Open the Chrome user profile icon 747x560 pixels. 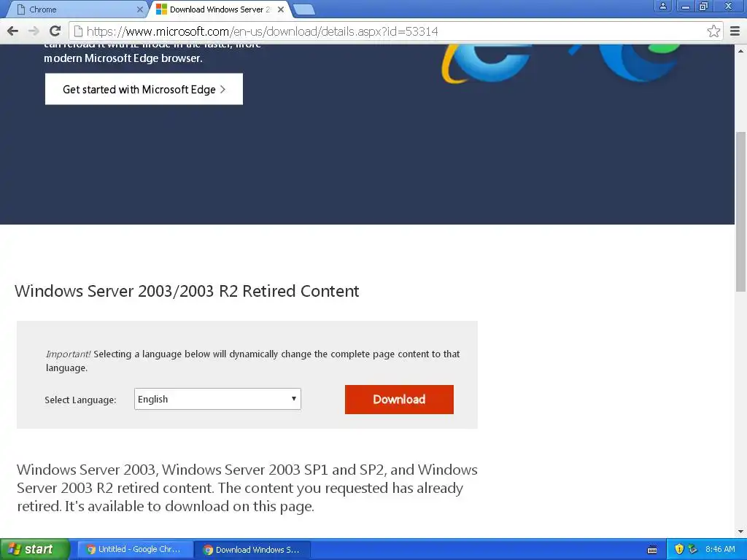[662, 6]
